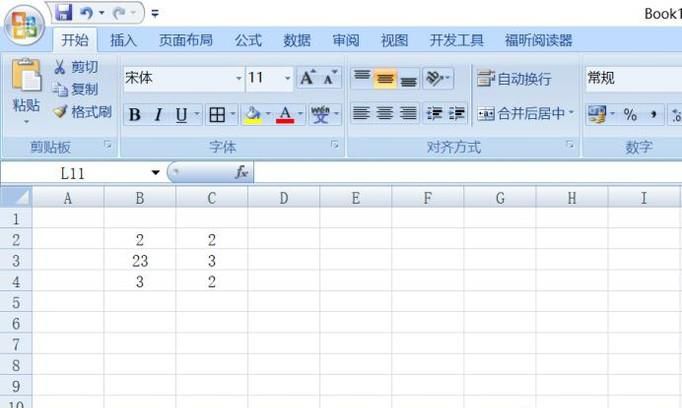Open the 审阅 tab

(346, 40)
